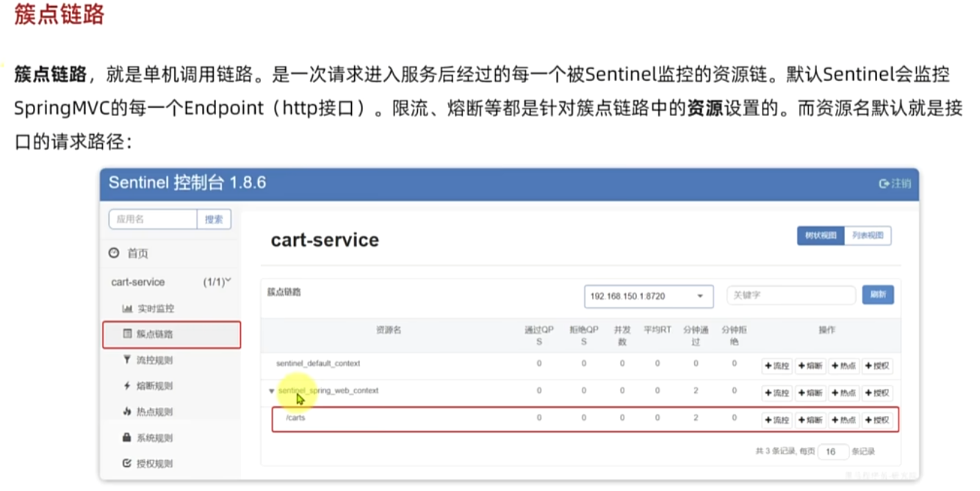Add 授权 rule for sentinel_spring_web_context

(877, 393)
